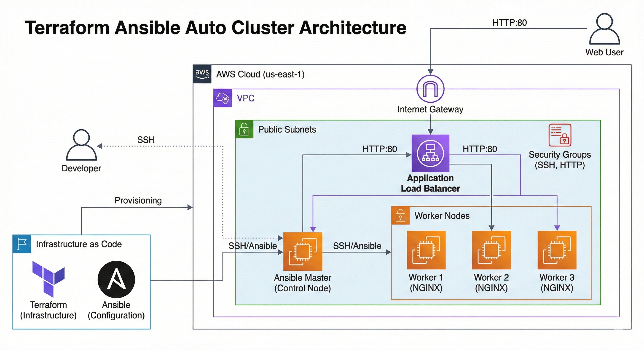Click the 'Public Subnets' label

click(x=287, y=129)
